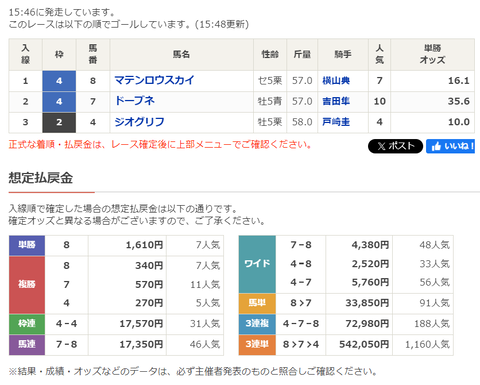
Task: Click the 17,350円 payout value
Action: click(141, 345)
